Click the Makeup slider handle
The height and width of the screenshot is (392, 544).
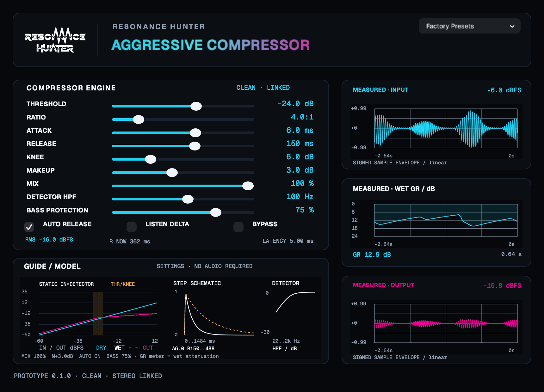[172, 173]
